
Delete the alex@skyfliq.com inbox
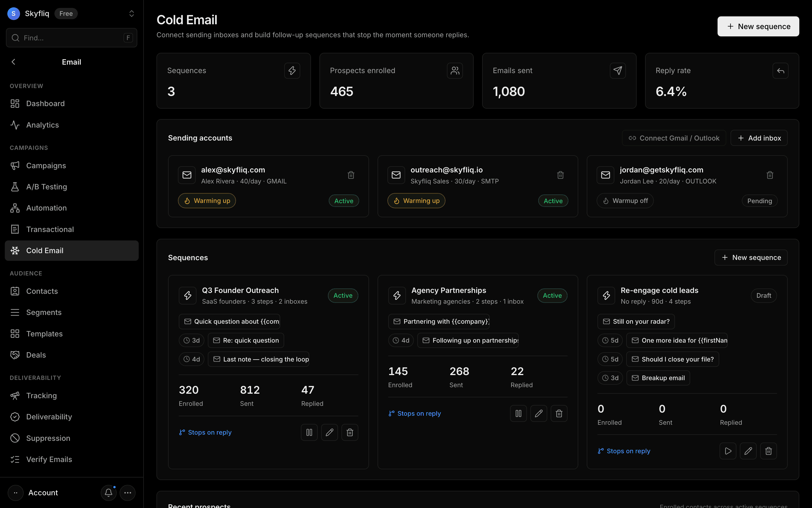tap(351, 175)
